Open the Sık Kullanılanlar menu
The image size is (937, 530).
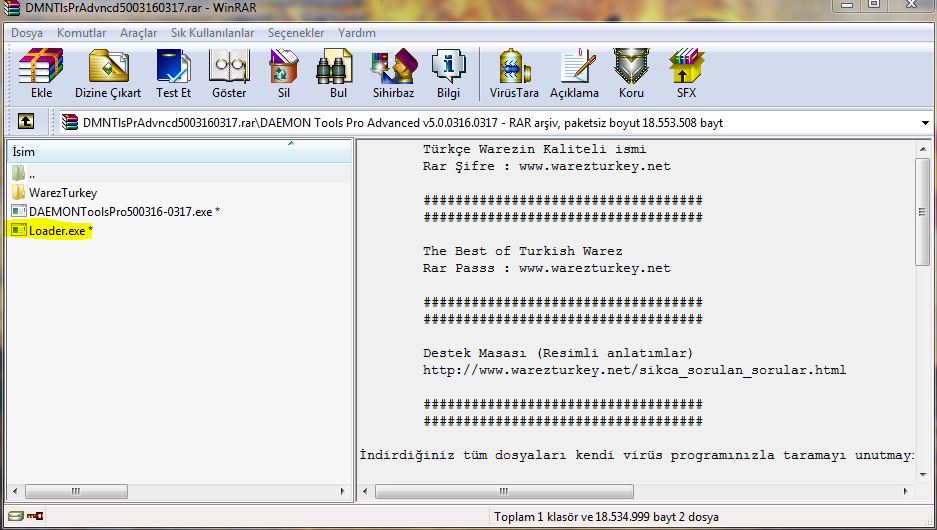tap(212, 33)
